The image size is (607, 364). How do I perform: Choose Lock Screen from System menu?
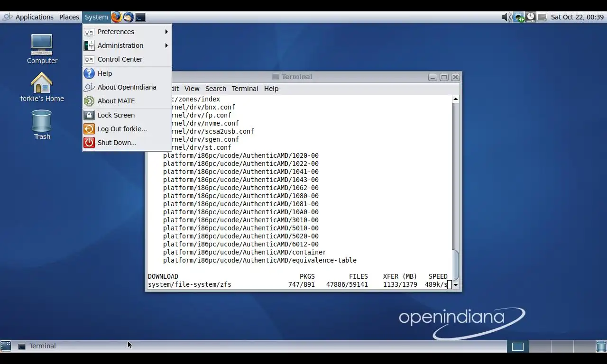127,115
